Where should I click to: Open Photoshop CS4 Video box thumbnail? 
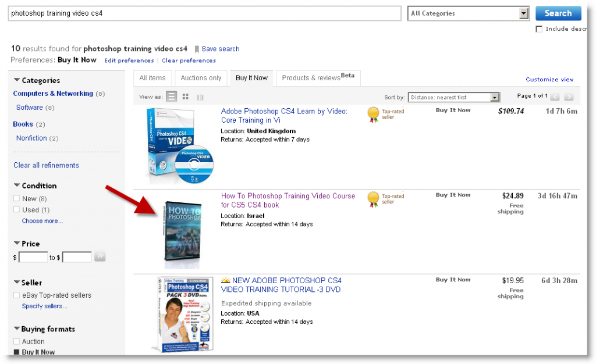pyautogui.click(x=180, y=146)
